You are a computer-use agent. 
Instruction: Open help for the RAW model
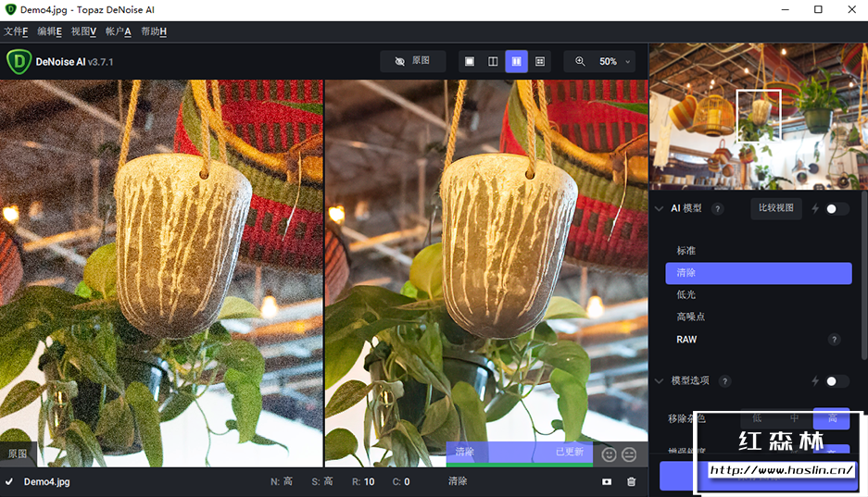(835, 340)
